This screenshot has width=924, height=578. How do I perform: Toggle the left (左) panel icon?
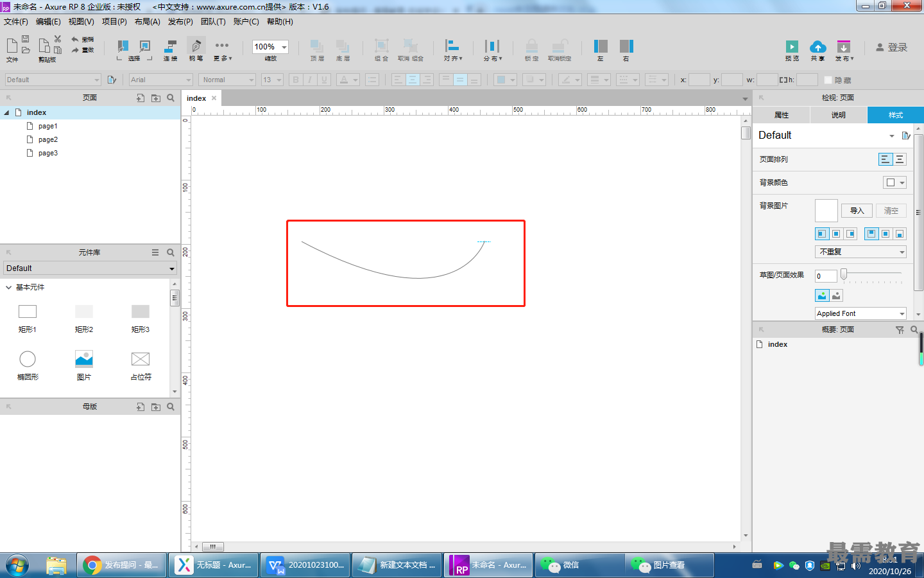pos(601,46)
